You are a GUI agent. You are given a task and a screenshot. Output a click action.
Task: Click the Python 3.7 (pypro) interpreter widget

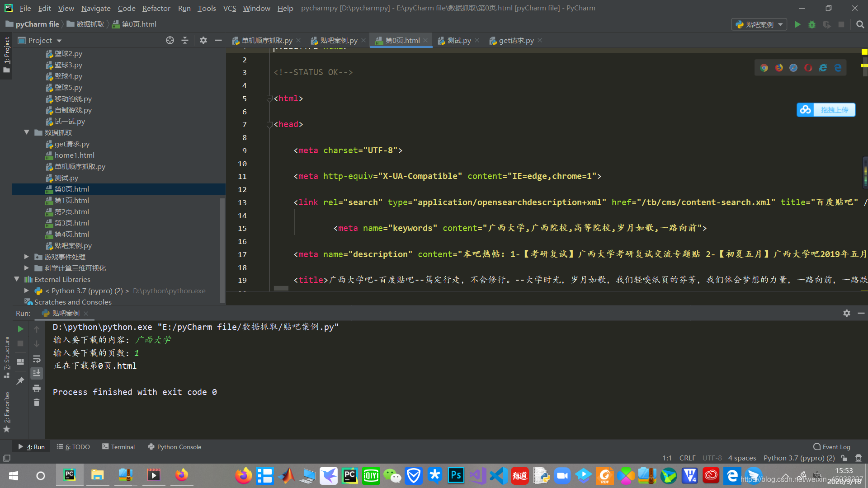tap(799, 458)
